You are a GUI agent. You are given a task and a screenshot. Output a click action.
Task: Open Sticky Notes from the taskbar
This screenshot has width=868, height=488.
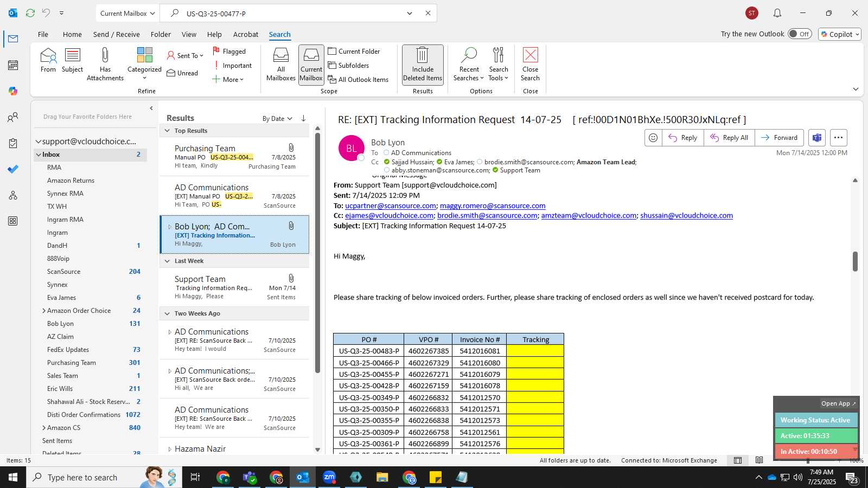pos(436,477)
